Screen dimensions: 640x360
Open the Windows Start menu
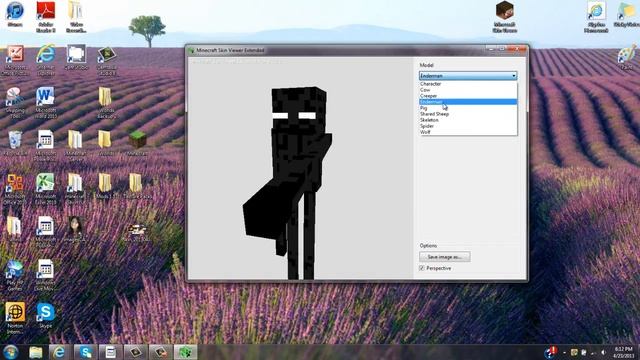[x=11, y=352]
